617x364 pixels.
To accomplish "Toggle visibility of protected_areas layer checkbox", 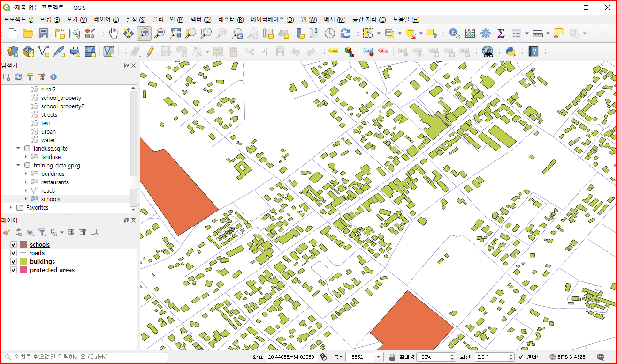I will tap(14, 270).
